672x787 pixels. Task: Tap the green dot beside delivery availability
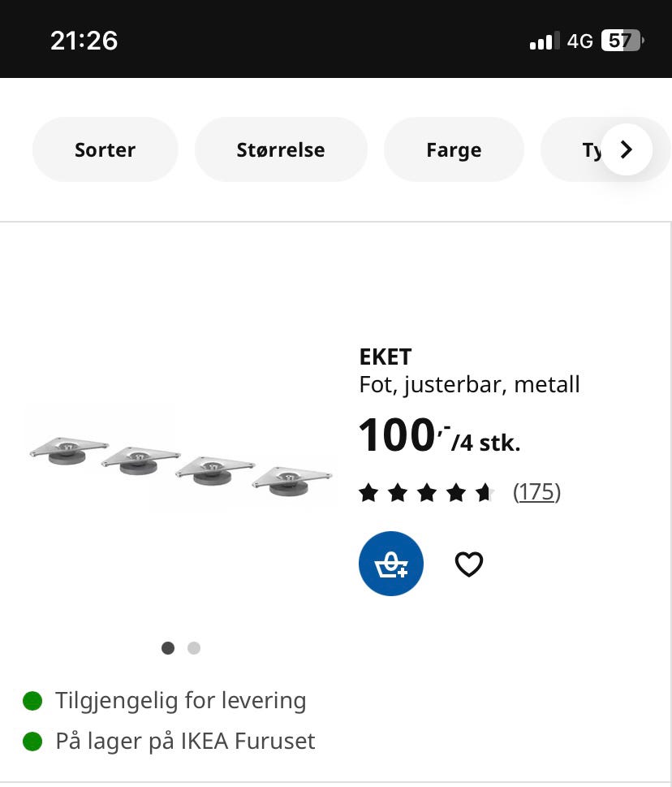pyautogui.click(x=32, y=700)
